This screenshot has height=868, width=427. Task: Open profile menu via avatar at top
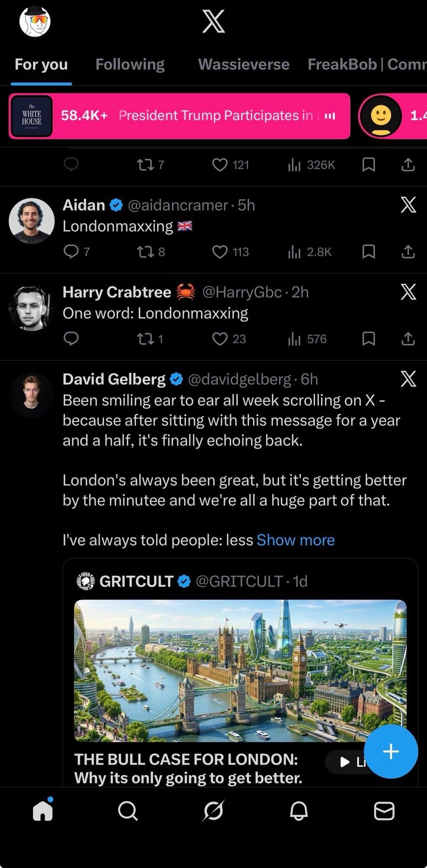pyautogui.click(x=35, y=21)
